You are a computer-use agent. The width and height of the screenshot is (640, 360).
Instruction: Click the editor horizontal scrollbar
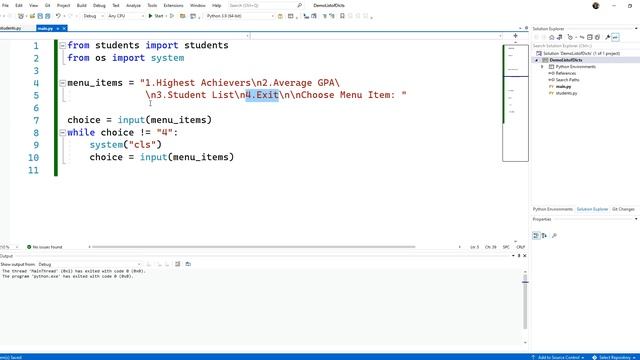tap(254, 247)
